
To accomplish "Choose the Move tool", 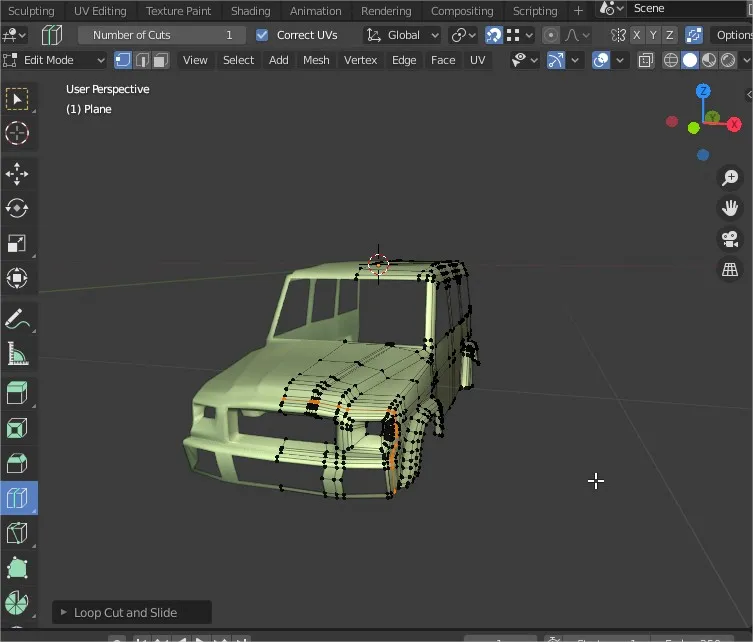I will coord(17,174).
